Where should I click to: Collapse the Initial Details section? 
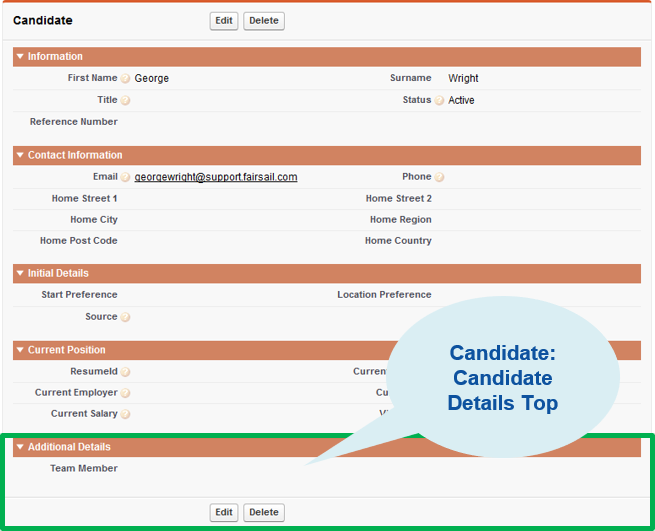20,274
